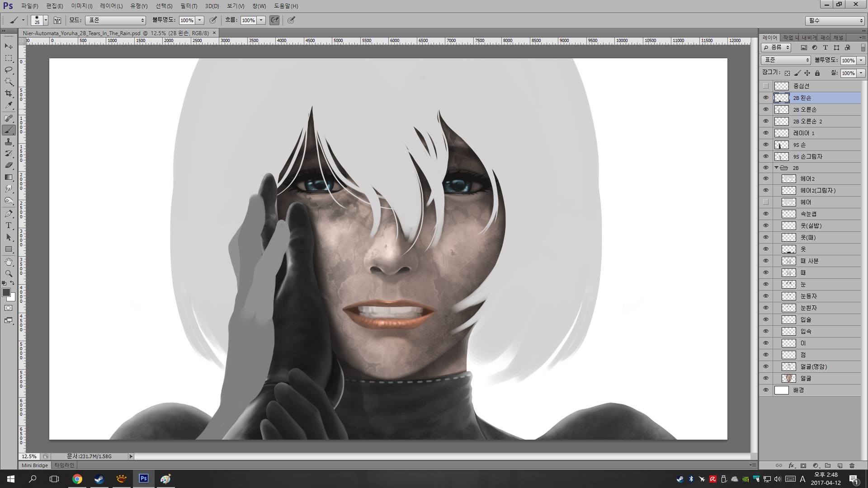The height and width of the screenshot is (488, 868).
Task: Hide the 배경 layer
Action: click(765, 390)
